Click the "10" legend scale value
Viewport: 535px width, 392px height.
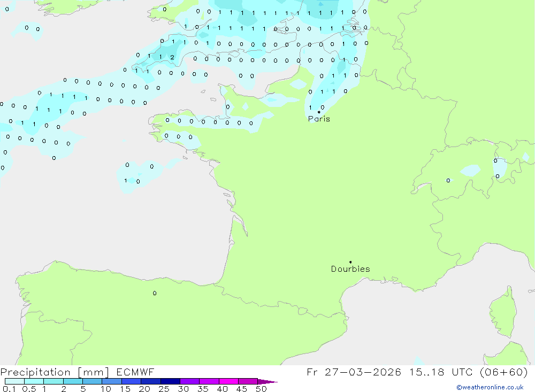pos(106,389)
